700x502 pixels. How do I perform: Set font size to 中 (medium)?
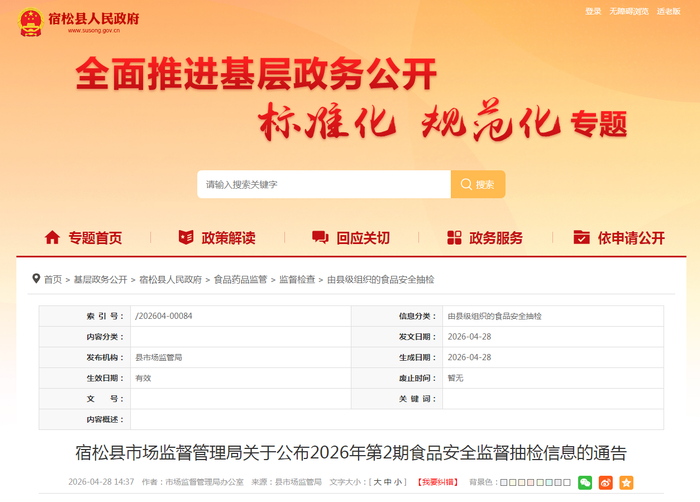(388, 482)
